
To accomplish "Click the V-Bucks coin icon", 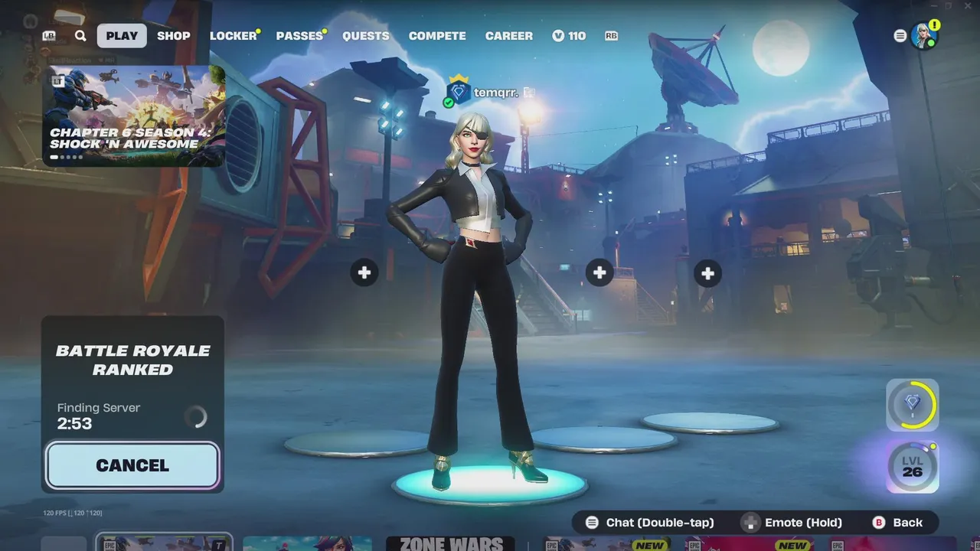I will tap(558, 36).
